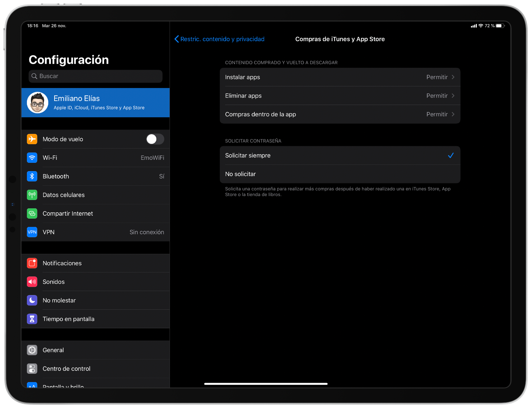This screenshot has width=532, height=409.
Task: Tap the EmoWiFi network value
Action: pyautogui.click(x=152, y=158)
